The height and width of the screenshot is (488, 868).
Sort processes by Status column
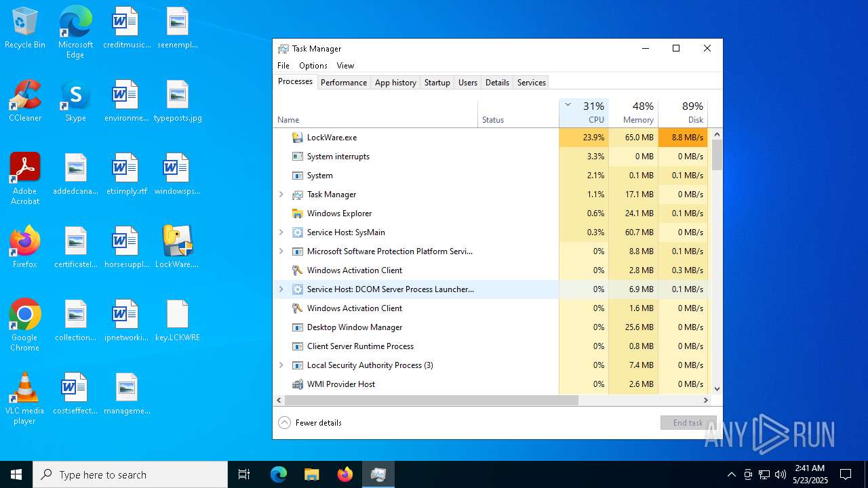518,113
